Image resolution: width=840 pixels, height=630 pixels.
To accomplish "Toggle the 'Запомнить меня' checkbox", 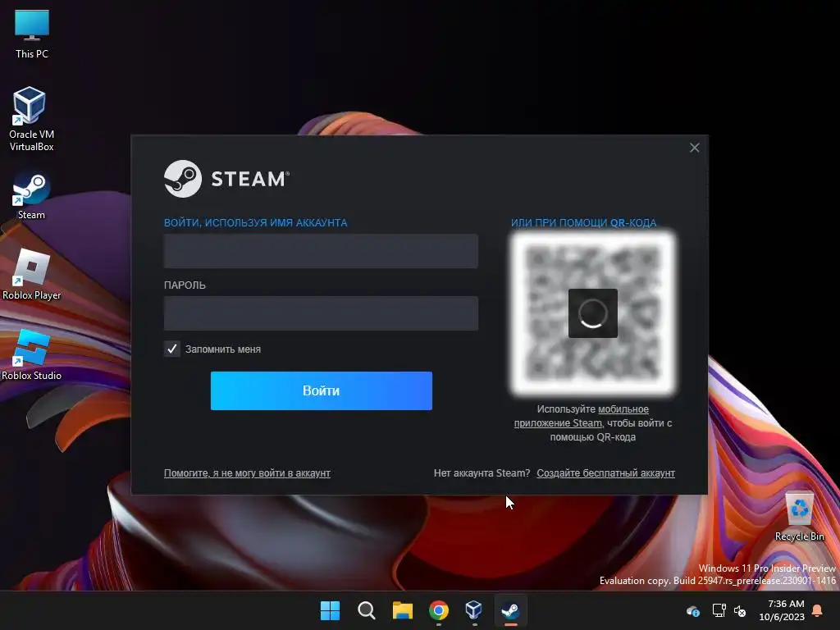I will [x=172, y=349].
